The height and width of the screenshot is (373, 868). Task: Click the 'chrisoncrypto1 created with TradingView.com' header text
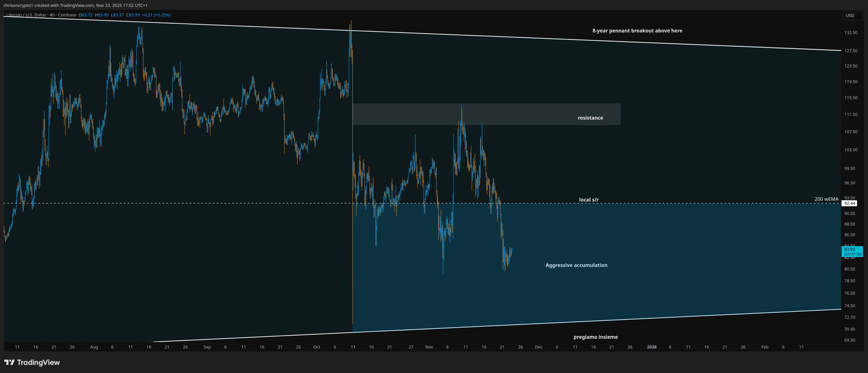[x=49, y=5]
